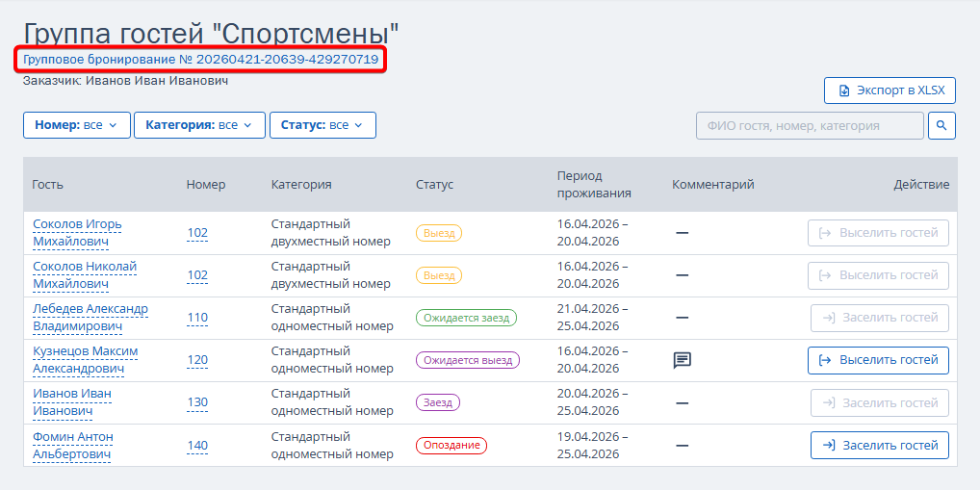Image resolution: width=980 pixels, height=490 pixels.
Task: Open room 102 for Соколов Николай
Action: coord(197,275)
